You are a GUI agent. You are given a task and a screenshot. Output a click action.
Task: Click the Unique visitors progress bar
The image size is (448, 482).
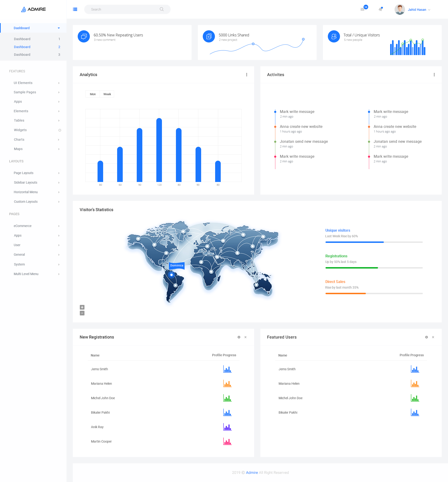374,242
